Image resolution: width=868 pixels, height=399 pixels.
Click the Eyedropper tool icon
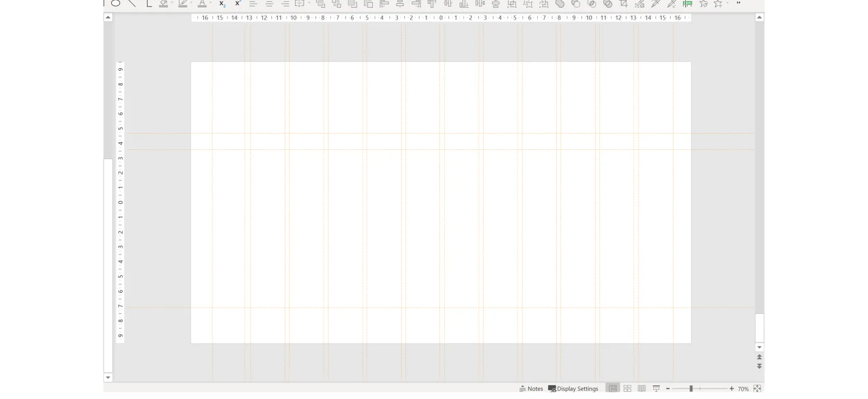coord(656,4)
